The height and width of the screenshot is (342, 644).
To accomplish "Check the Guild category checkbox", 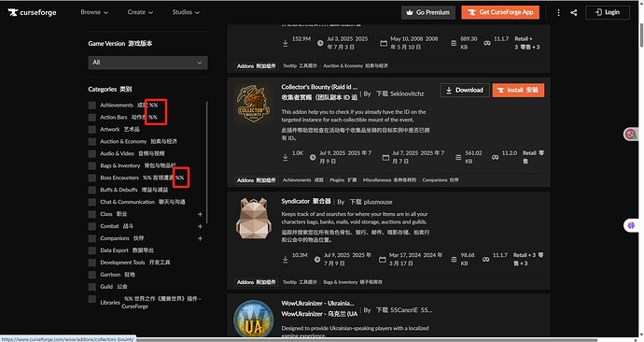I will coord(92,287).
